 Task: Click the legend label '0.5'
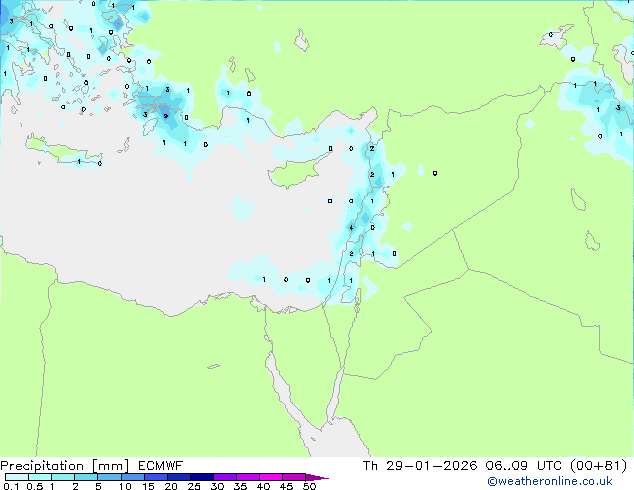pyautogui.click(x=34, y=486)
